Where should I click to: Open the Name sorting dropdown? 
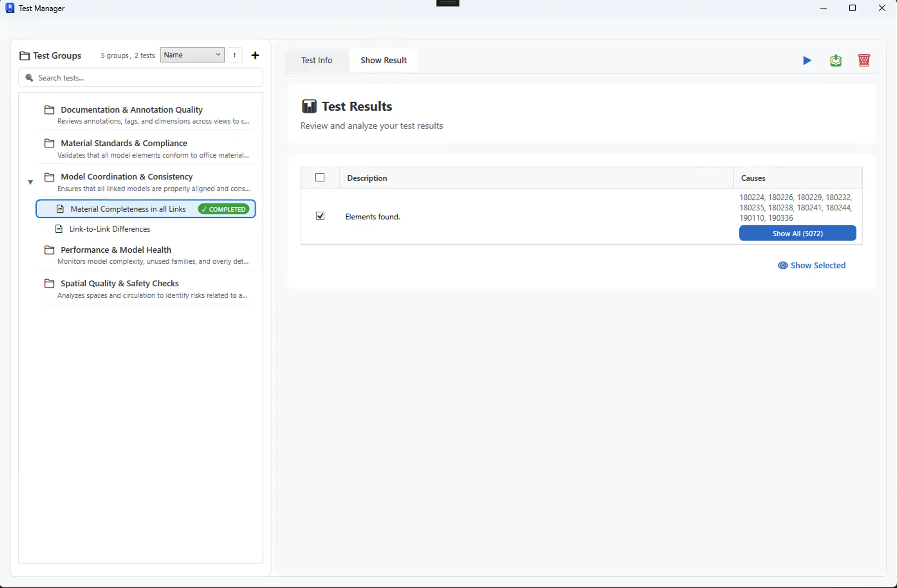192,55
